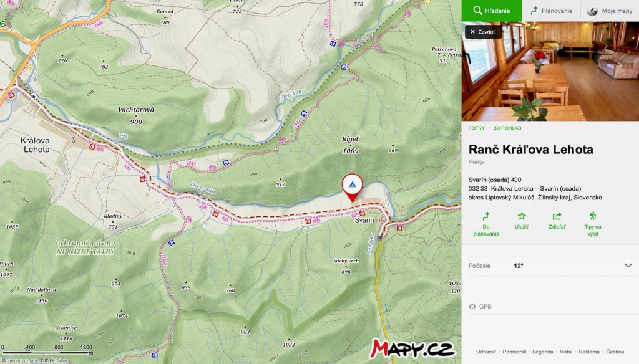Click Kráľova Lehota train station icon
The width and height of the screenshot is (639, 364).
click(34, 97)
